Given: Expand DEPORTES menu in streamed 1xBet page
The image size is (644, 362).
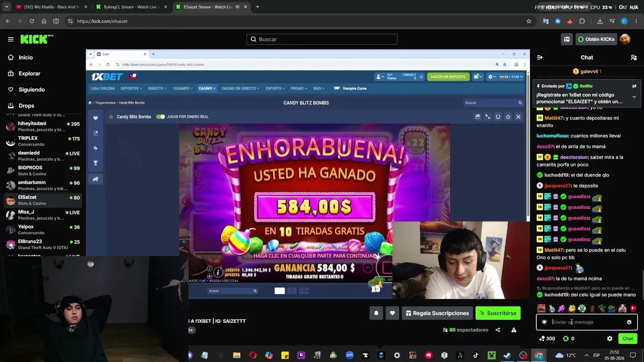Looking at the screenshot, I should [131, 88].
